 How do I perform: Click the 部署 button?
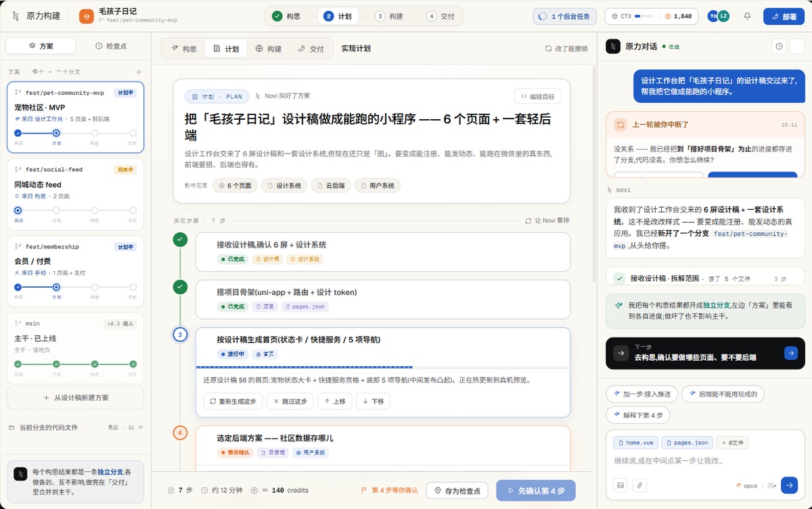[784, 16]
